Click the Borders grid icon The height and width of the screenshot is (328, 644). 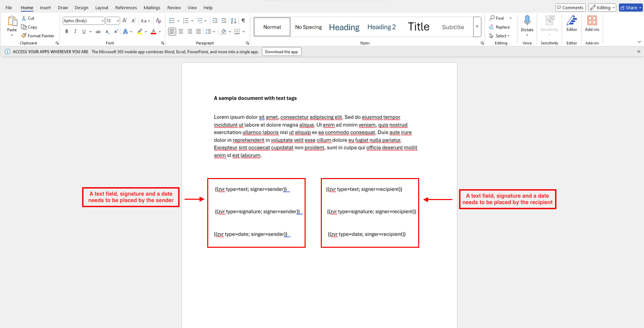[x=237, y=31]
